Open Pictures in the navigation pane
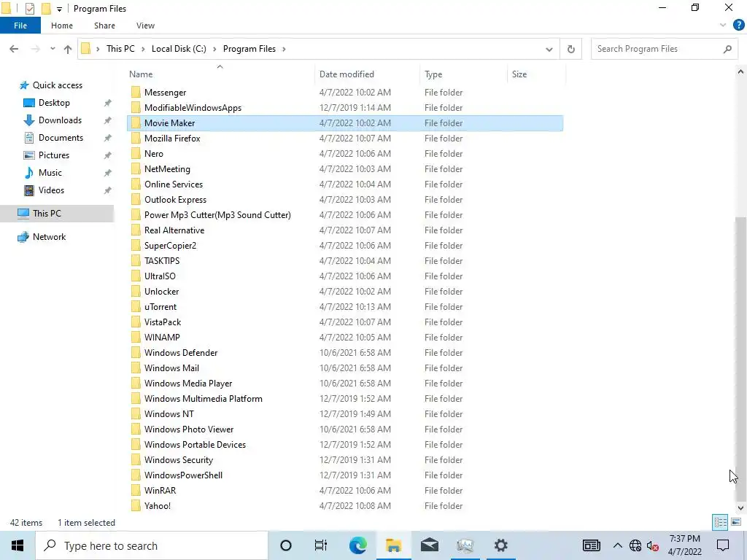The height and width of the screenshot is (560, 747). [x=54, y=155]
